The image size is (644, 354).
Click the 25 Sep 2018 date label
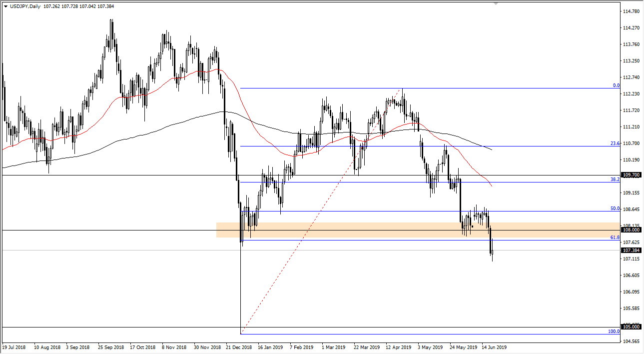pyautogui.click(x=110, y=347)
